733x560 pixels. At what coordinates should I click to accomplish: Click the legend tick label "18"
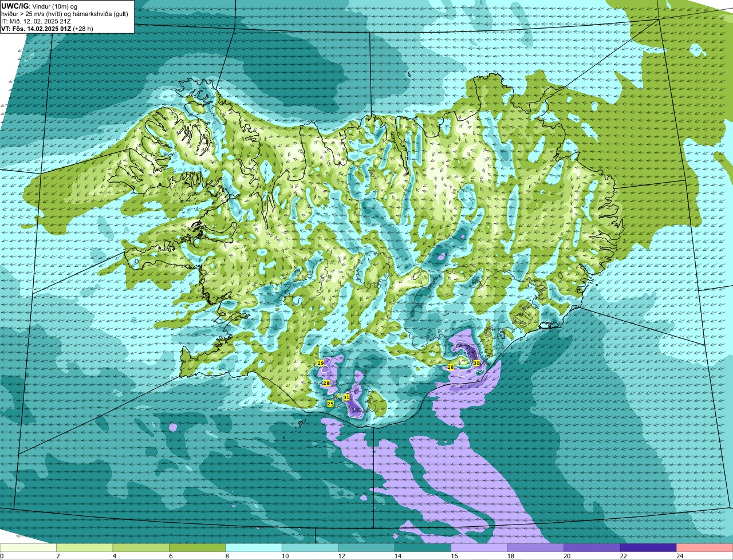[x=511, y=556]
